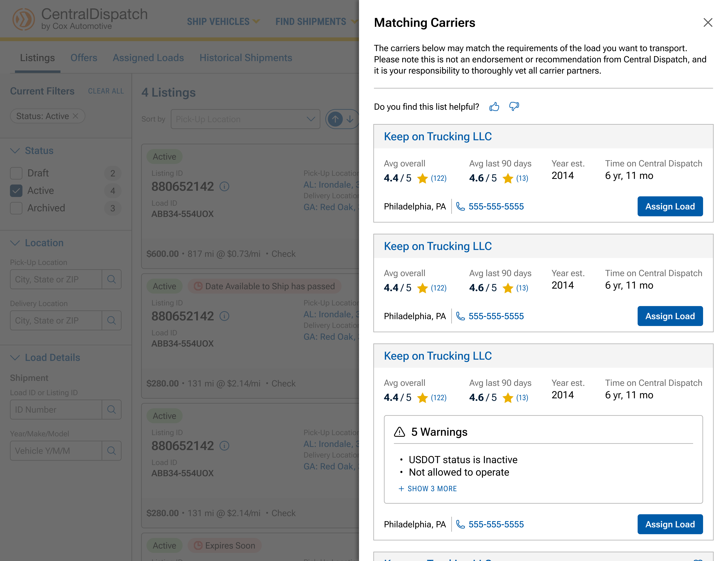Click 'USDOT status is Inactive' warning text
This screenshot has width=728, height=561.
(463, 460)
